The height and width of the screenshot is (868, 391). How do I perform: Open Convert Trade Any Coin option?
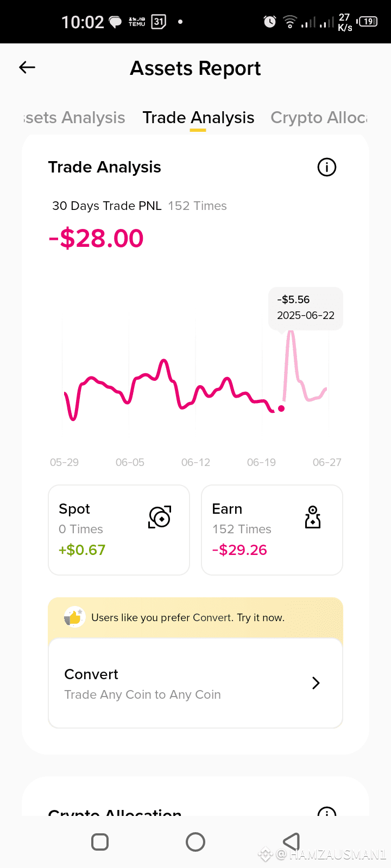pos(195,684)
